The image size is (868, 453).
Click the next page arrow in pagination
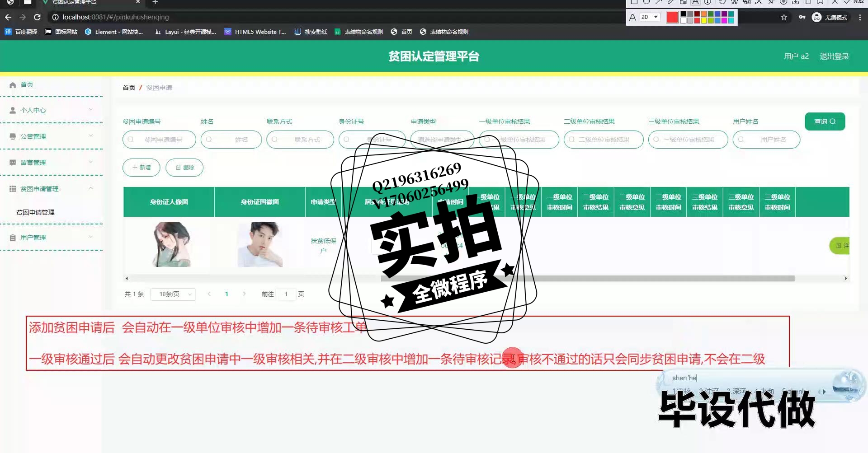point(244,294)
